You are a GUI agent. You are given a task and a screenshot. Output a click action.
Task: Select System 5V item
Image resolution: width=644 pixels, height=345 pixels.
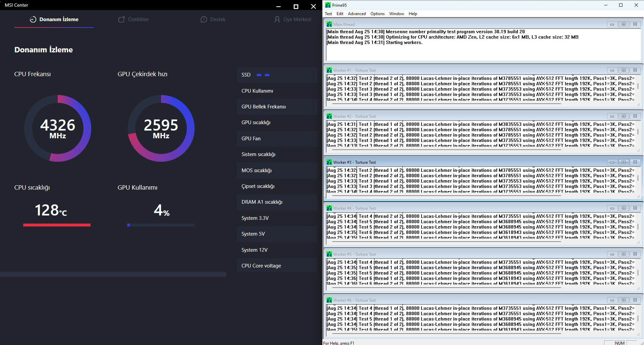[x=277, y=234]
